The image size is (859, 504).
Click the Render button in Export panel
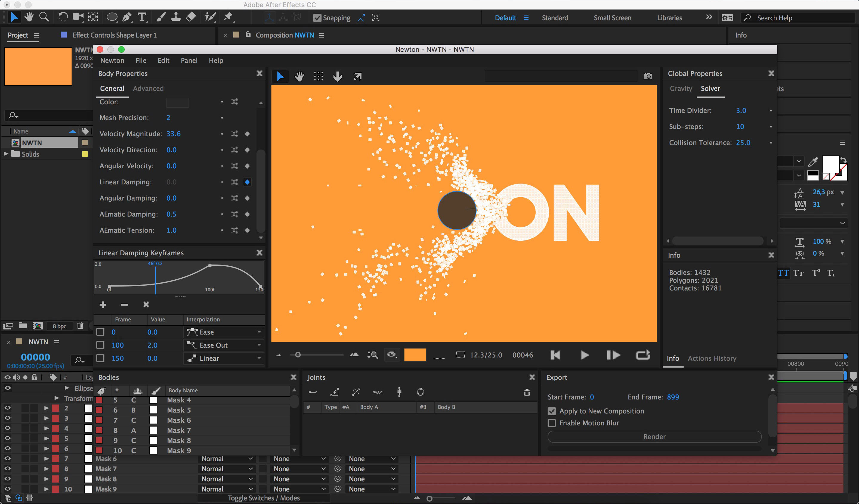tap(653, 435)
